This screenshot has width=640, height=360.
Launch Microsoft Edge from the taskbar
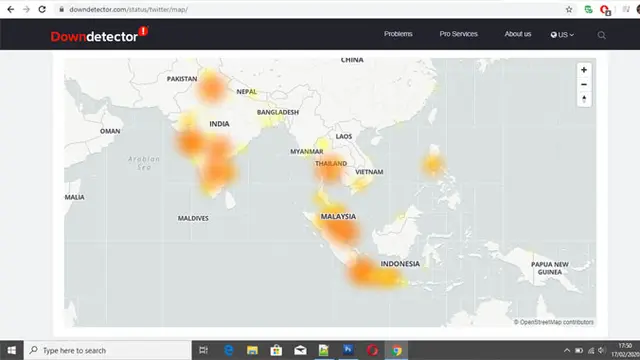[229, 350]
